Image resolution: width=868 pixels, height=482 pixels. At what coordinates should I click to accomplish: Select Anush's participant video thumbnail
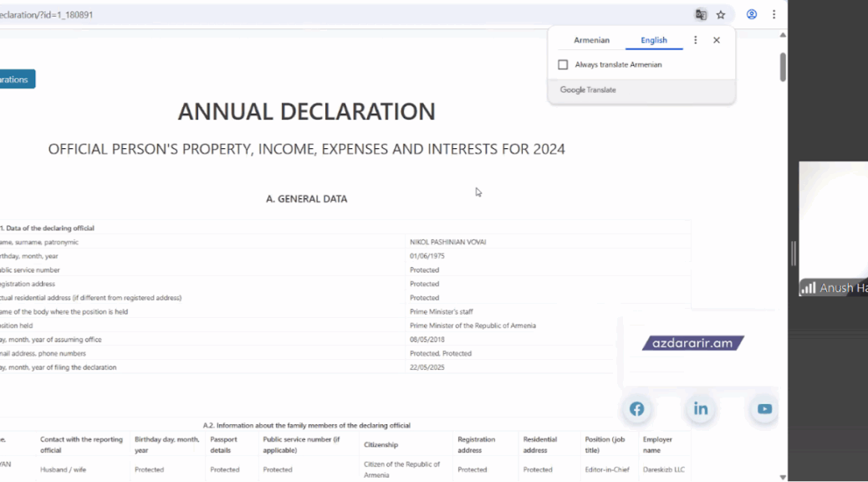[833, 226]
